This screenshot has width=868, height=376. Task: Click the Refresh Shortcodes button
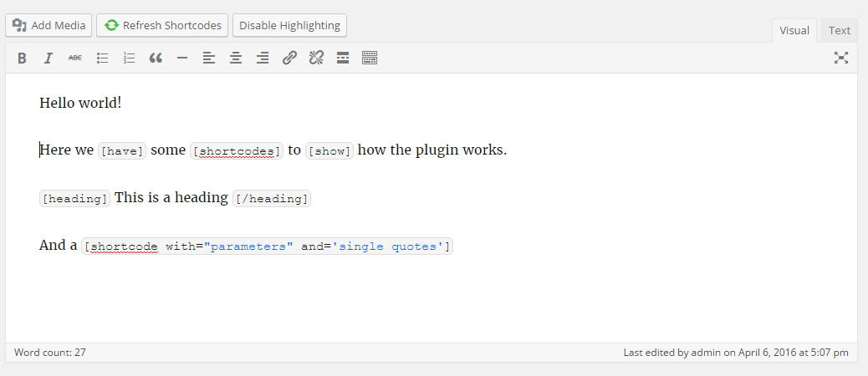[x=162, y=25]
